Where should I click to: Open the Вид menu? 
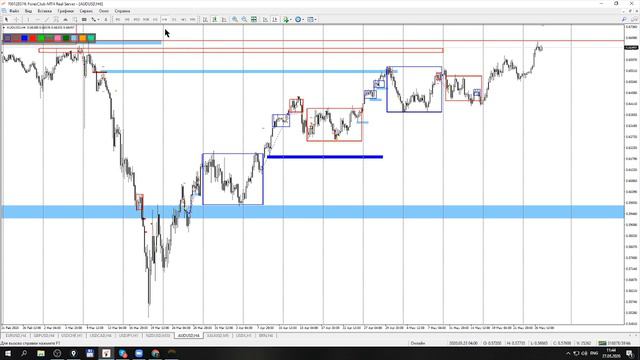(28, 11)
